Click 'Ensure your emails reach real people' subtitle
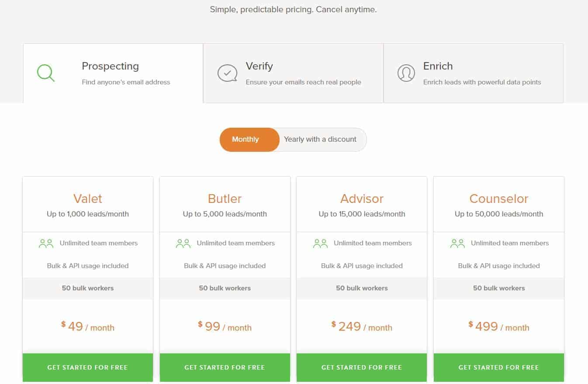This screenshot has height=384, width=588. [x=304, y=82]
